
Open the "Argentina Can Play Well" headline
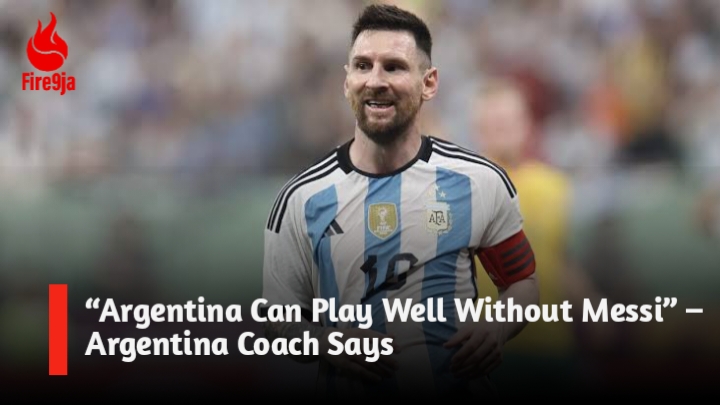point(393,311)
